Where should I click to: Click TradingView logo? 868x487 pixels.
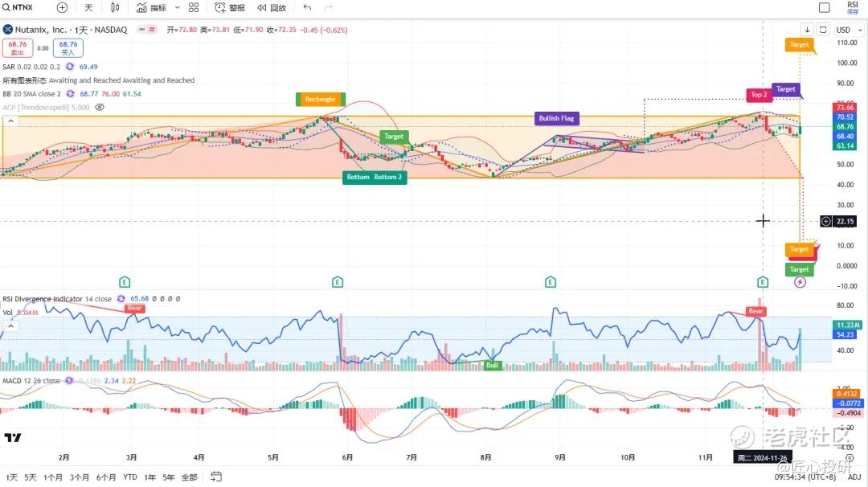pos(13,438)
